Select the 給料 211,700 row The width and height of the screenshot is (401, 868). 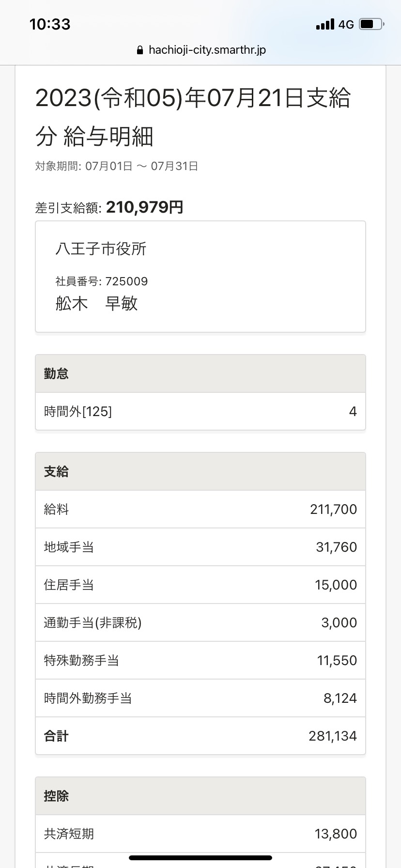200,509
